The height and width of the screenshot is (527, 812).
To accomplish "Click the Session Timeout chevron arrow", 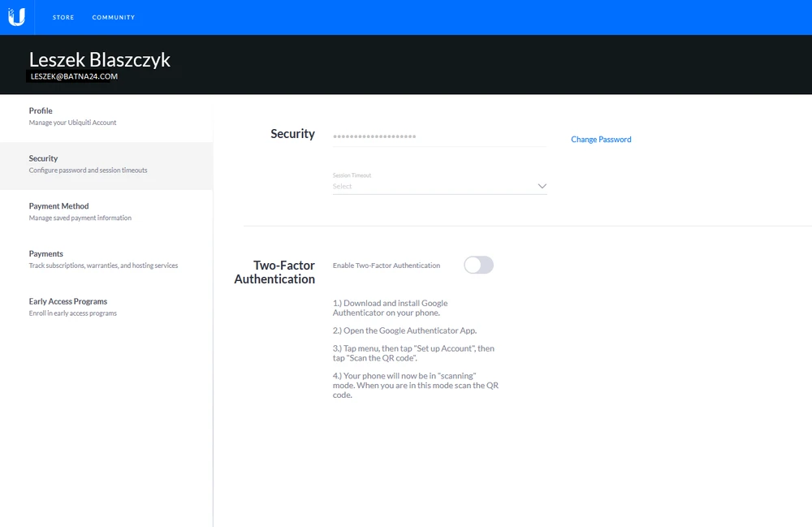I will tap(542, 186).
